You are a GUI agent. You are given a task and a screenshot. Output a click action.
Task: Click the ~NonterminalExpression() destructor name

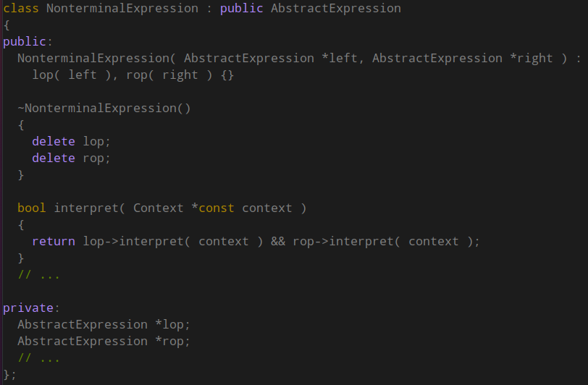click(x=104, y=109)
